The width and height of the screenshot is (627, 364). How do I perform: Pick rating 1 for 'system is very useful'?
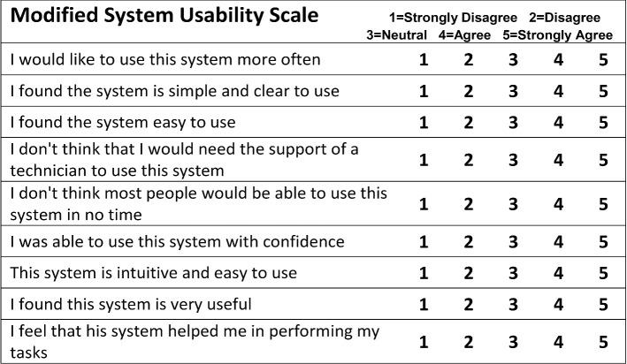[424, 305]
